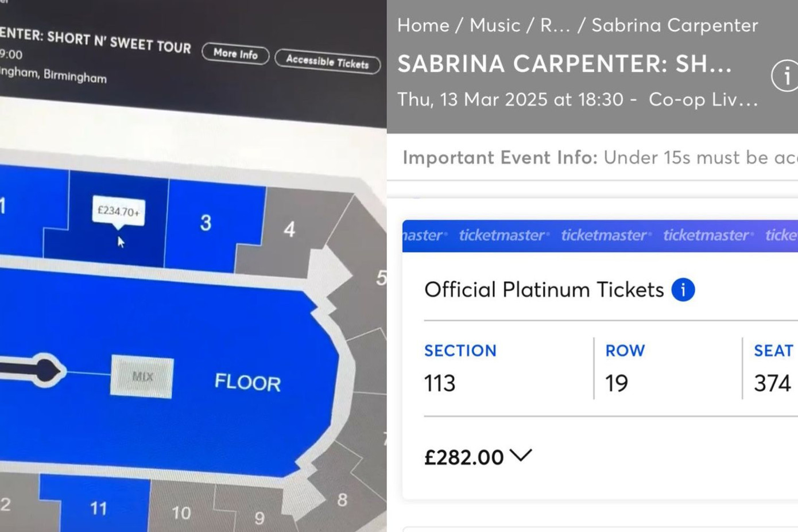Click the MIX desk box on map
Viewport: 798px width, 532px height.
pos(142,376)
